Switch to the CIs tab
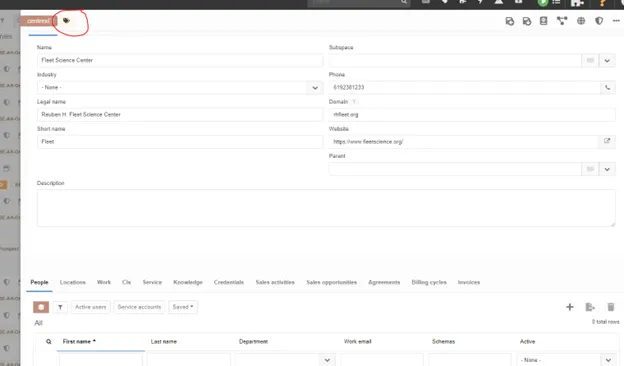624x366 pixels. [127, 282]
